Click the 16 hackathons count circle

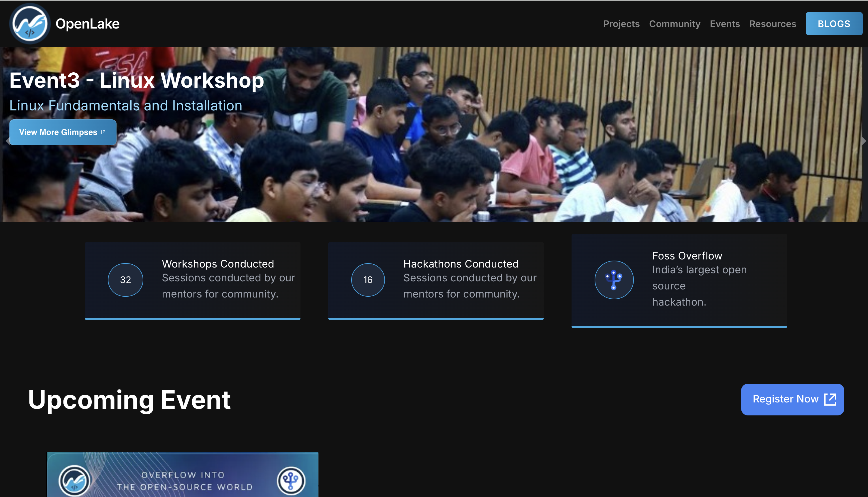[368, 280]
